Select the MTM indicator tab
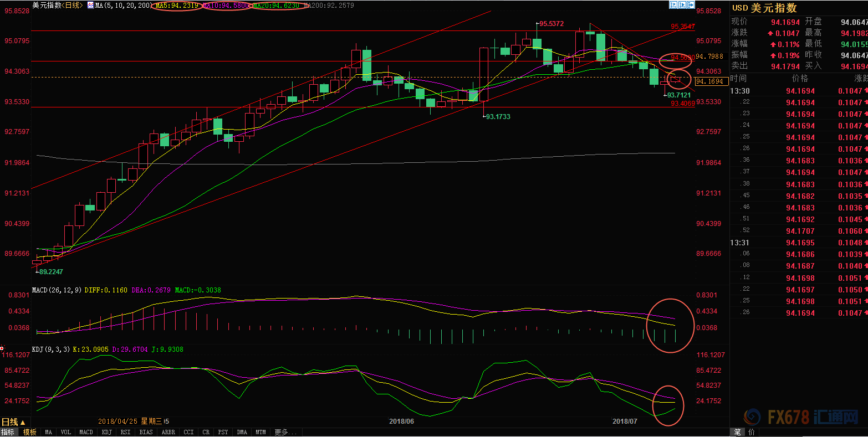Screen dimensions: 868x437 [261, 432]
